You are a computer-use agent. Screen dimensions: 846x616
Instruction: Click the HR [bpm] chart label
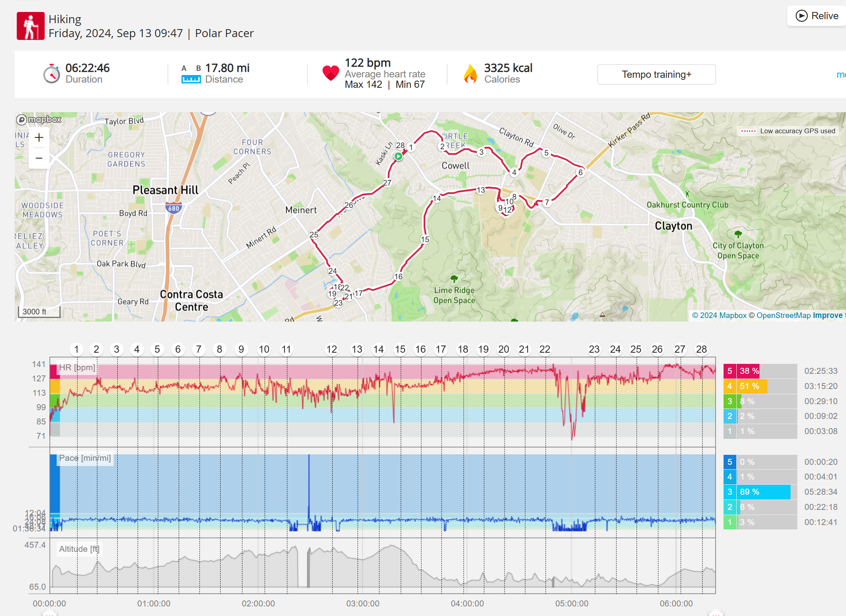[x=77, y=367]
